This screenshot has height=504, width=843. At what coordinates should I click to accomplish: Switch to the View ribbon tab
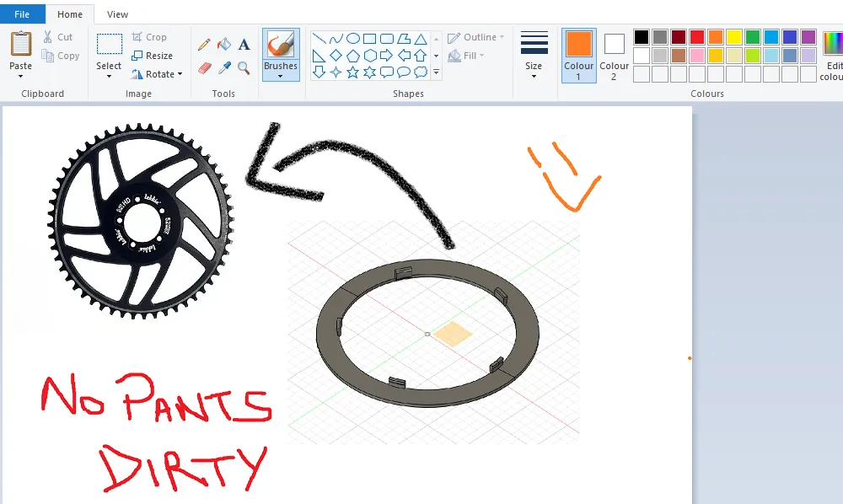(117, 14)
